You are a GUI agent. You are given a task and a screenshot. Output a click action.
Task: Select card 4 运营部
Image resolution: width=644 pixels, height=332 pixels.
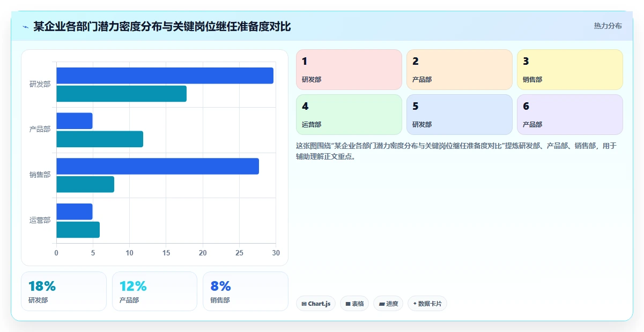(349, 115)
